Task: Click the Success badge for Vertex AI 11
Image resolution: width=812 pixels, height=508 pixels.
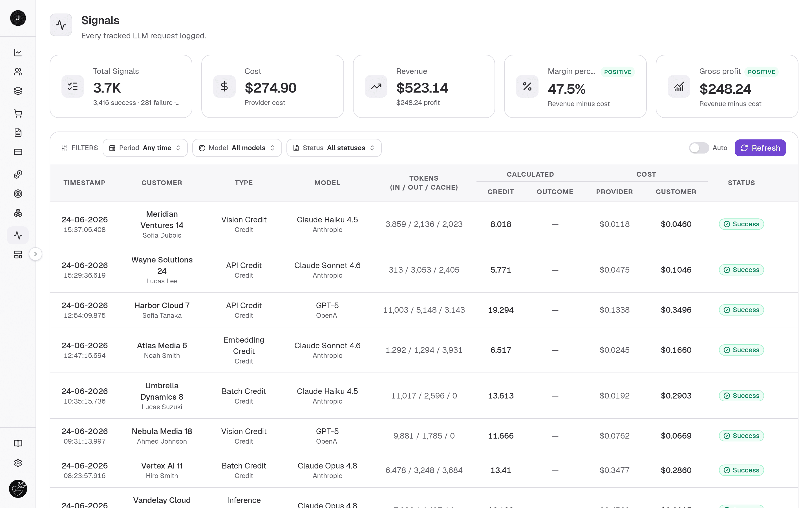Action: point(741,470)
